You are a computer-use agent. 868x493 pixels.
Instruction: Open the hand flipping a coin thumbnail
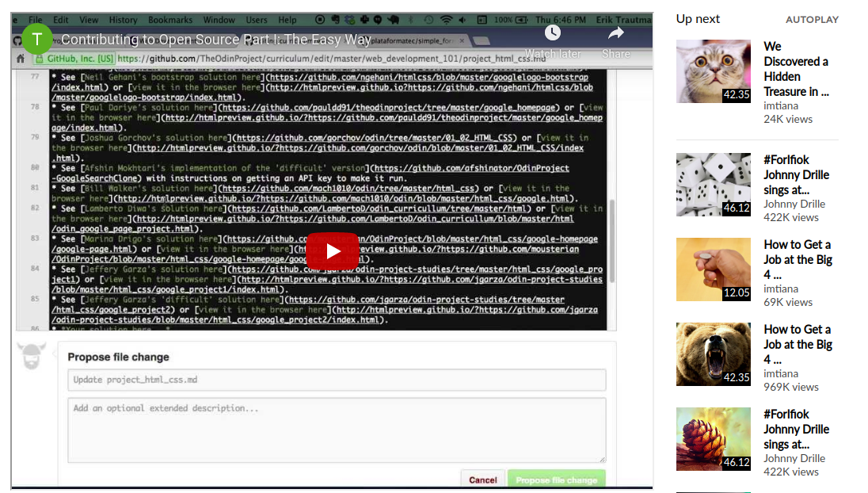pos(713,269)
